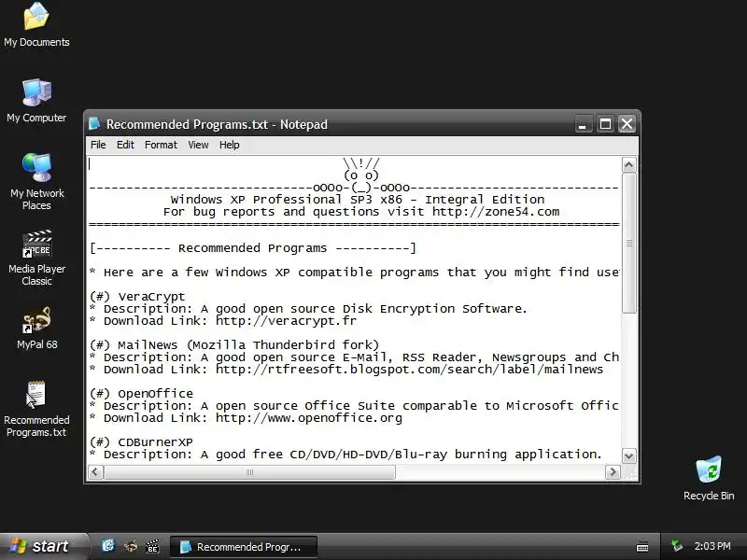Image resolution: width=747 pixels, height=560 pixels.
Task: Click the vertical scrollbar thumb
Action: tap(628, 243)
